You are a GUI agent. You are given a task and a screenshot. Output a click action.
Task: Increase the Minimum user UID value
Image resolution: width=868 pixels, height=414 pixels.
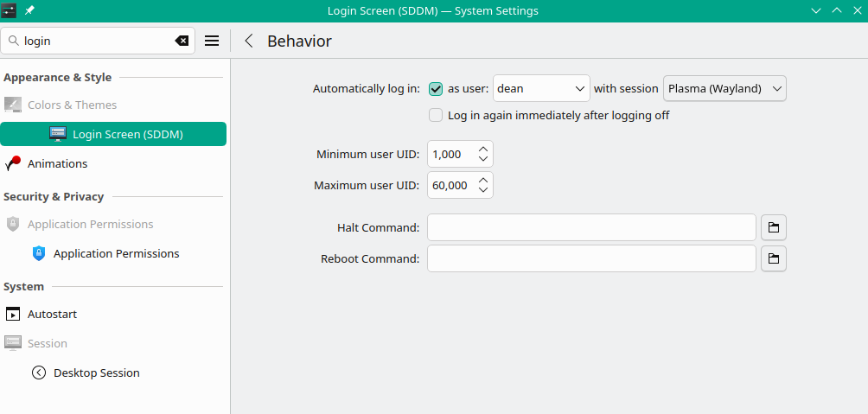coord(483,150)
